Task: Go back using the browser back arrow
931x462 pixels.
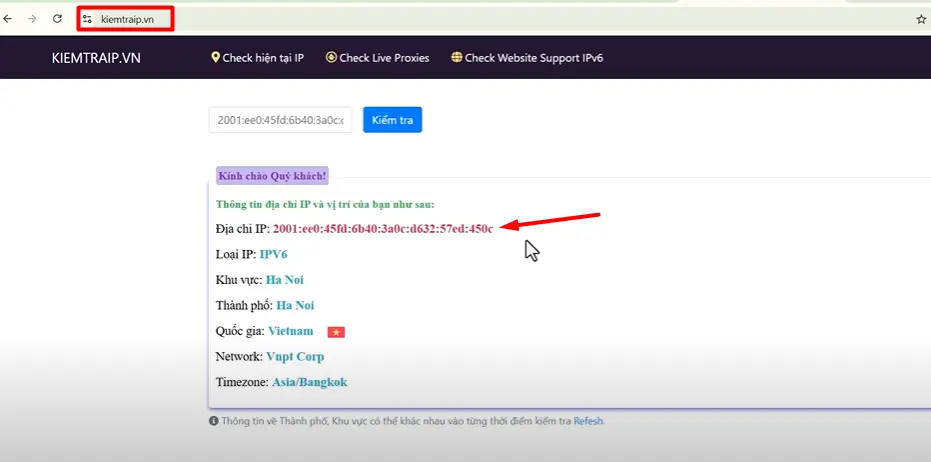Action: [x=9, y=18]
